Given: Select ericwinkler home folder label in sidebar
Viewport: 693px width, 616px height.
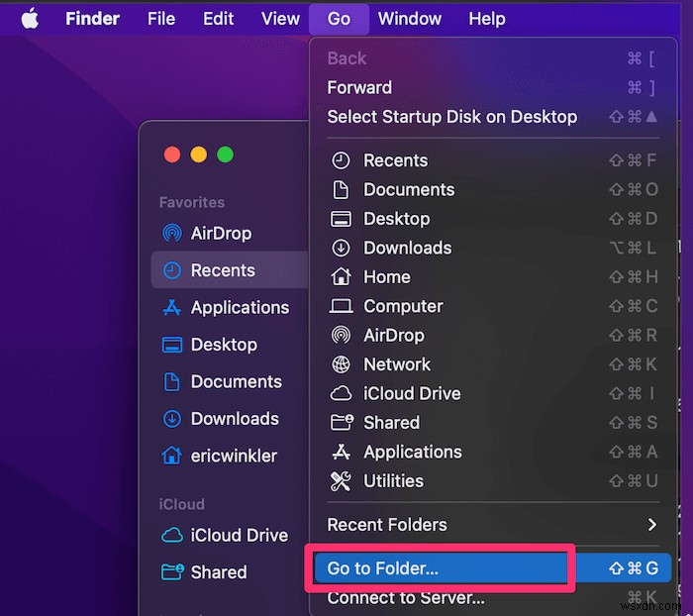Looking at the screenshot, I should [x=234, y=456].
